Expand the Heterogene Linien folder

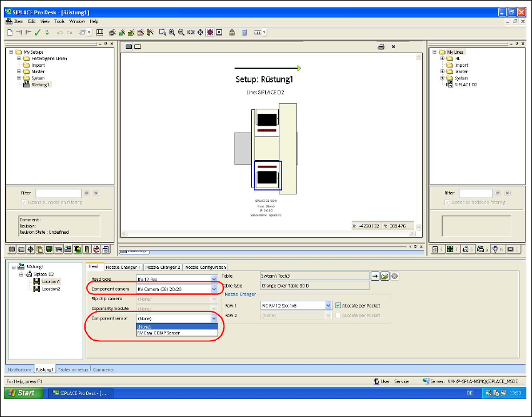(x=19, y=59)
